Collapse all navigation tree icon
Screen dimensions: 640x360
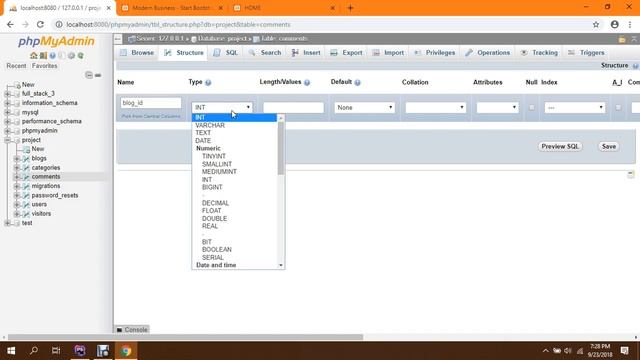pos(89,75)
